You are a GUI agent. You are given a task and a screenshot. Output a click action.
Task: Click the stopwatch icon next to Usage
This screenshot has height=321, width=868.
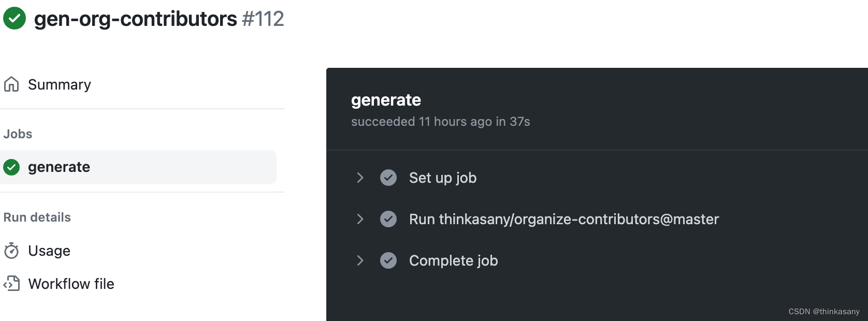[x=11, y=251]
